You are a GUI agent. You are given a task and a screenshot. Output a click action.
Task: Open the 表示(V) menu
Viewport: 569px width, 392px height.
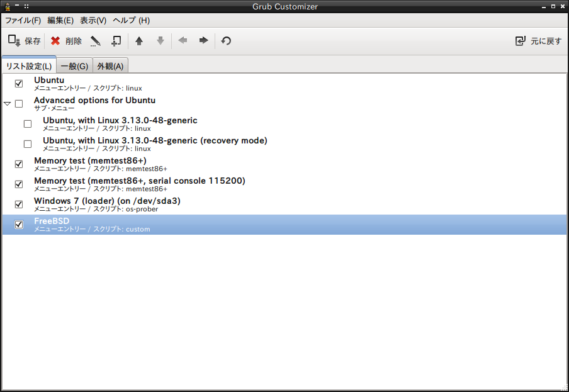click(x=93, y=20)
